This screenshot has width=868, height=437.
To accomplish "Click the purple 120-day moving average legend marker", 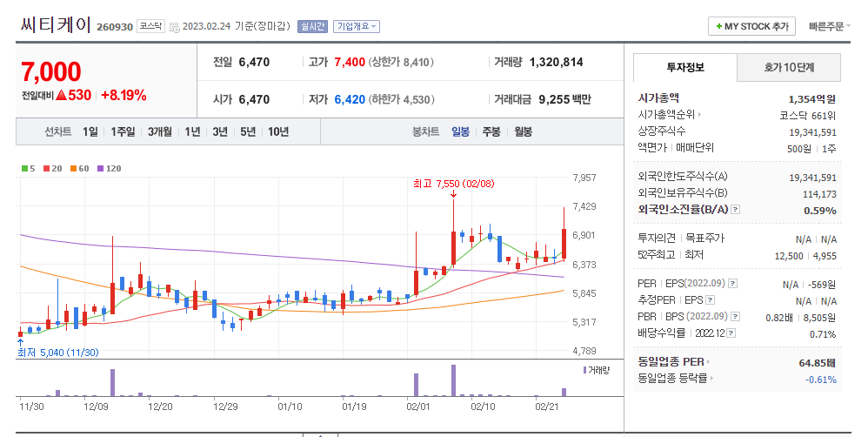I will pyautogui.click(x=100, y=168).
